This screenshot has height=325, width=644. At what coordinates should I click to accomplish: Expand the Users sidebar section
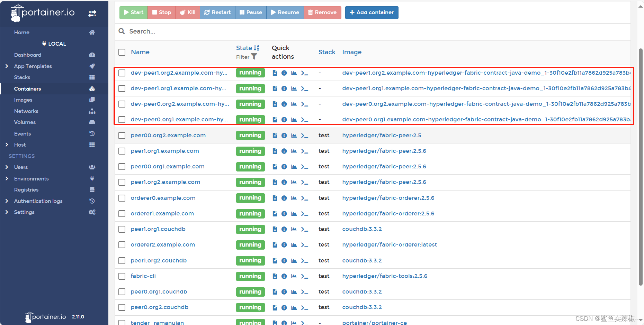(x=7, y=167)
